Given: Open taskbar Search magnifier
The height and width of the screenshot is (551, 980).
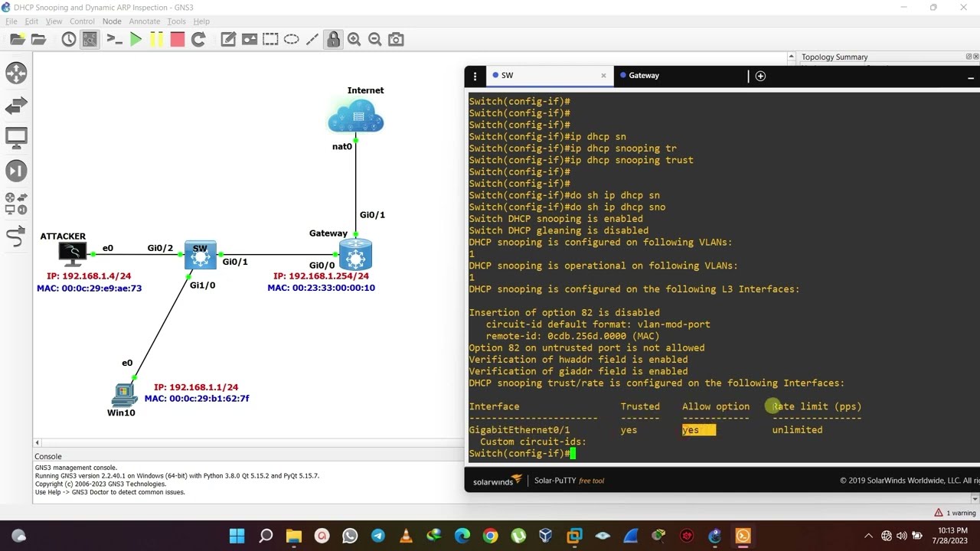Looking at the screenshot, I should coord(266,536).
